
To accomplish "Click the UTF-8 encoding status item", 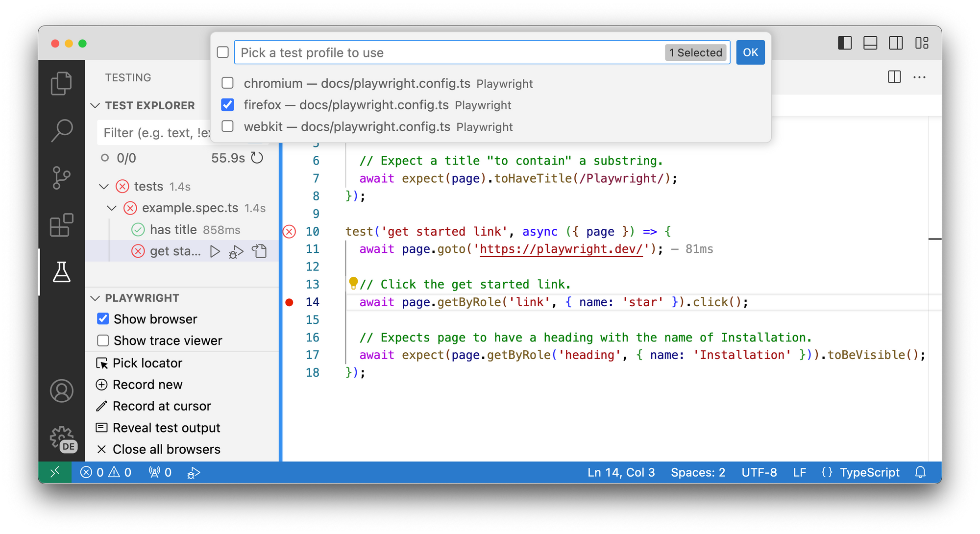I will point(759,472).
